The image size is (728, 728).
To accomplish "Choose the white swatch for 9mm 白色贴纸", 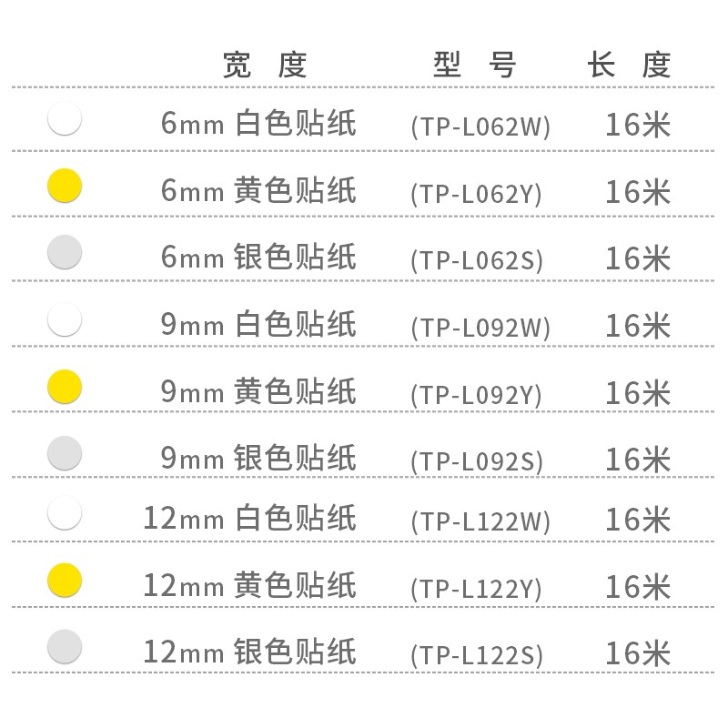I will 65,319.
